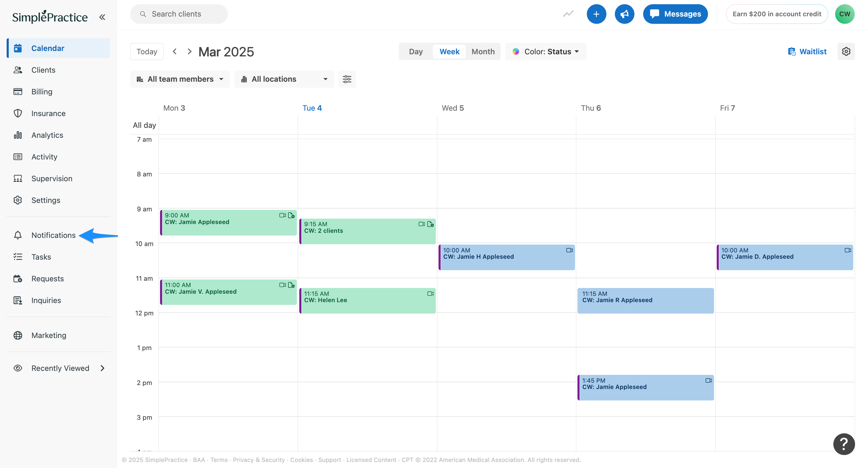Click the SimplePractice logo
Screen dimensions: 868x468
pyautogui.click(x=50, y=17)
